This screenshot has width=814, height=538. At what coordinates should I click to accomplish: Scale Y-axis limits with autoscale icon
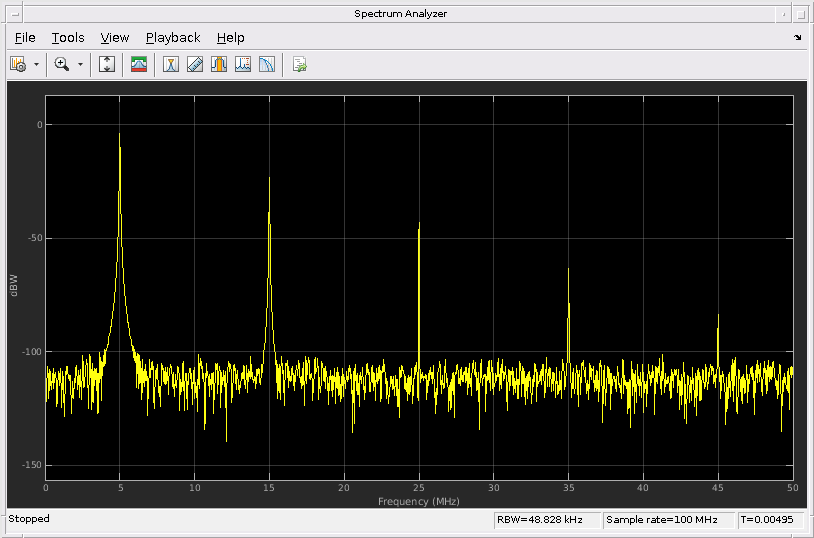(107, 64)
